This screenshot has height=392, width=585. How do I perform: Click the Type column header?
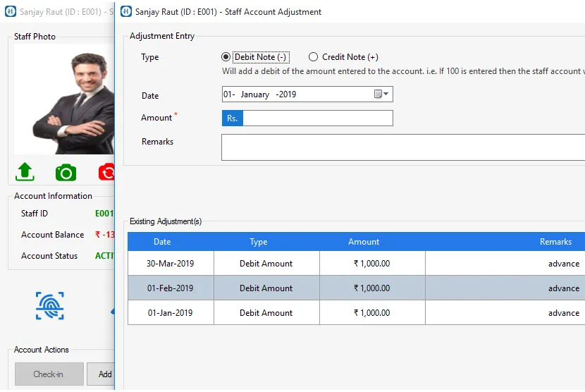(x=259, y=242)
